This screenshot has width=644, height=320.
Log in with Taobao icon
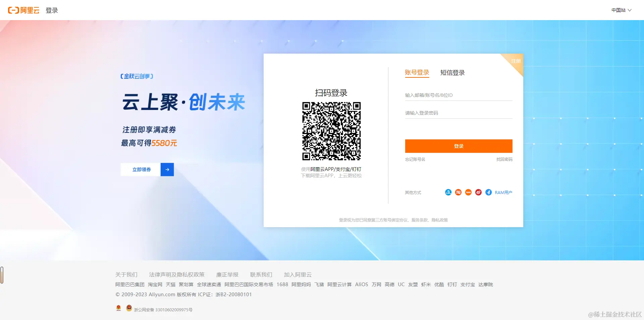pyautogui.click(x=458, y=192)
